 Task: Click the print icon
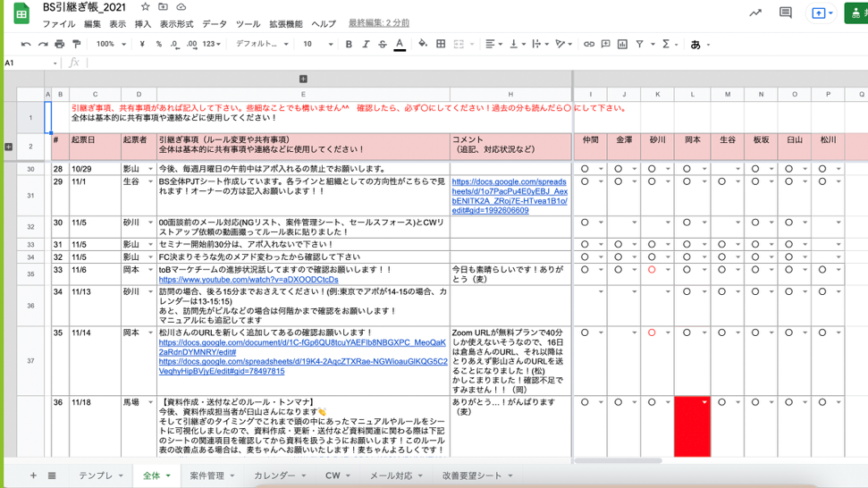coord(60,44)
